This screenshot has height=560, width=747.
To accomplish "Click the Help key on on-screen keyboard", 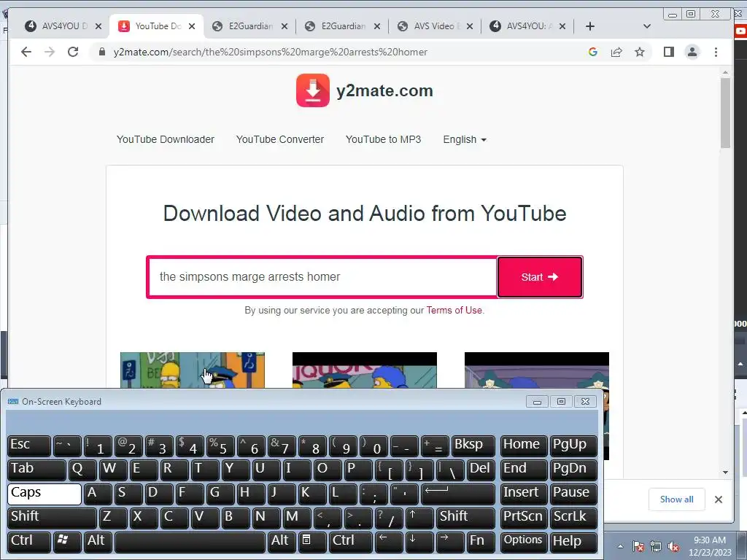I will pyautogui.click(x=573, y=542).
